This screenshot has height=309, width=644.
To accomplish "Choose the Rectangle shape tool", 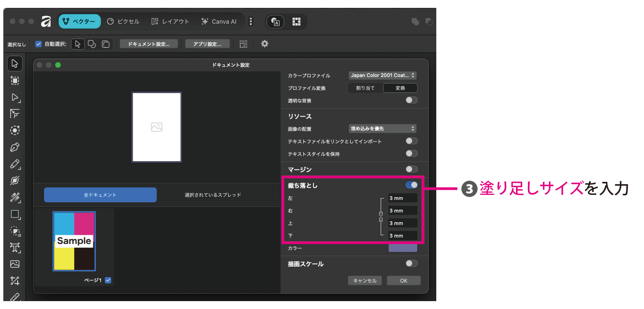I will coord(15,214).
